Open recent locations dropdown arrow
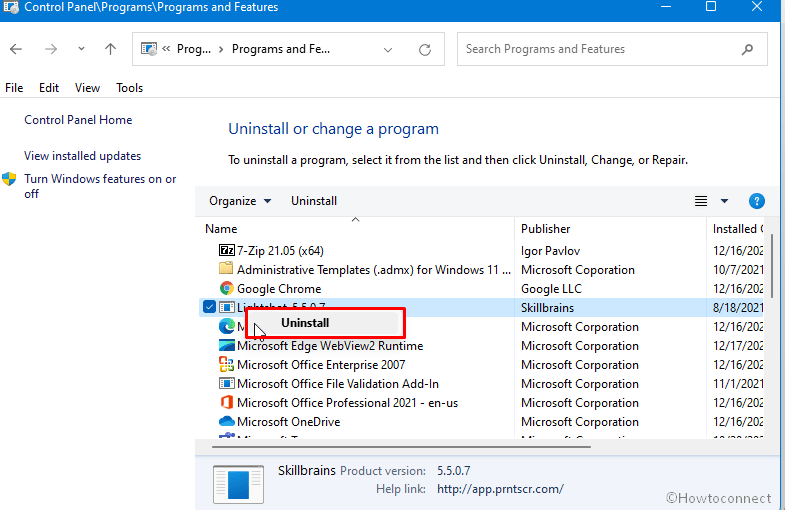Viewport: 785px width, 510px height. tap(81, 49)
